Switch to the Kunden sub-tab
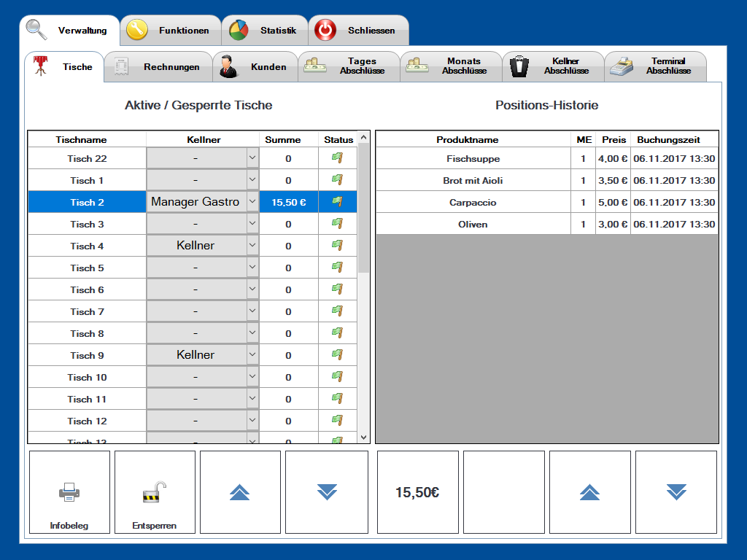This screenshot has height=560, width=747. pyautogui.click(x=255, y=67)
